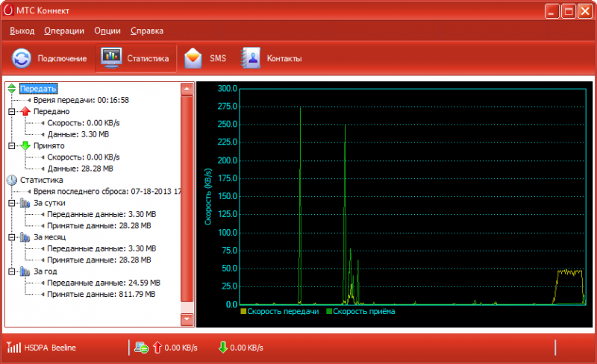Click the clock icon beside Статистика
The image size is (597, 364).
coord(12,180)
